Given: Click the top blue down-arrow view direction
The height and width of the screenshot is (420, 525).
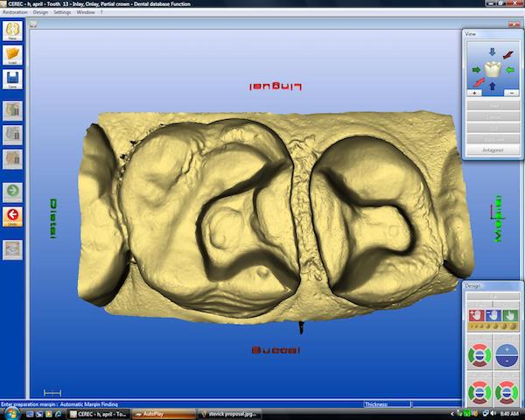Looking at the screenshot, I should (492, 52).
